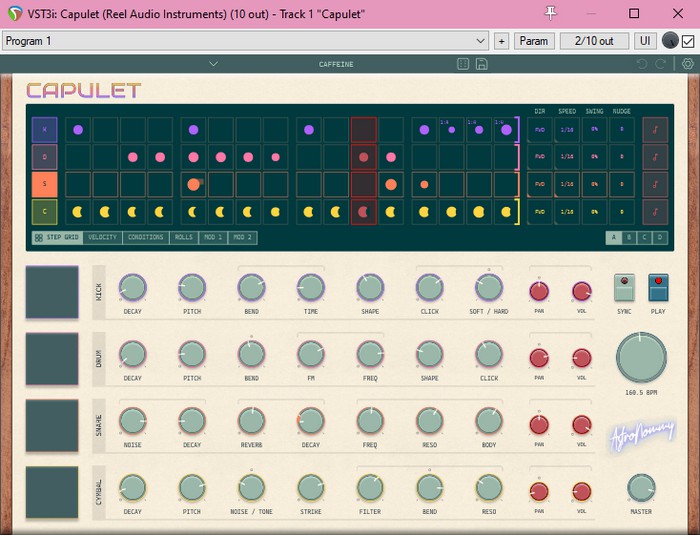Trigger the Cymbal pad
This screenshot has height=535, width=700.
52,492
